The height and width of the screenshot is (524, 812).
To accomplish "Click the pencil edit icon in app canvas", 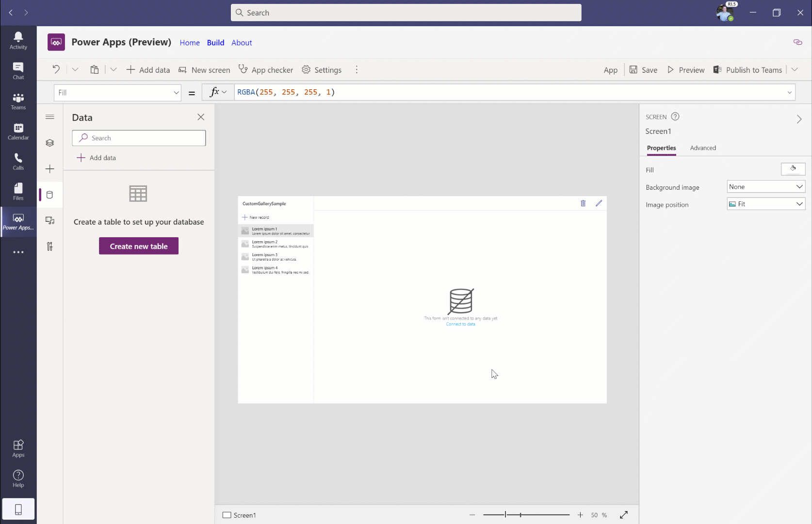I will point(599,203).
